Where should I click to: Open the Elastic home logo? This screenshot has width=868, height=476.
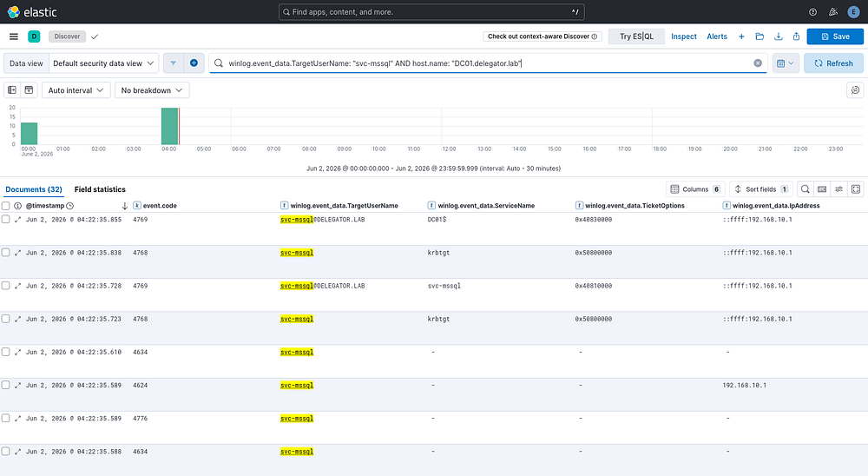[x=32, y=11]
